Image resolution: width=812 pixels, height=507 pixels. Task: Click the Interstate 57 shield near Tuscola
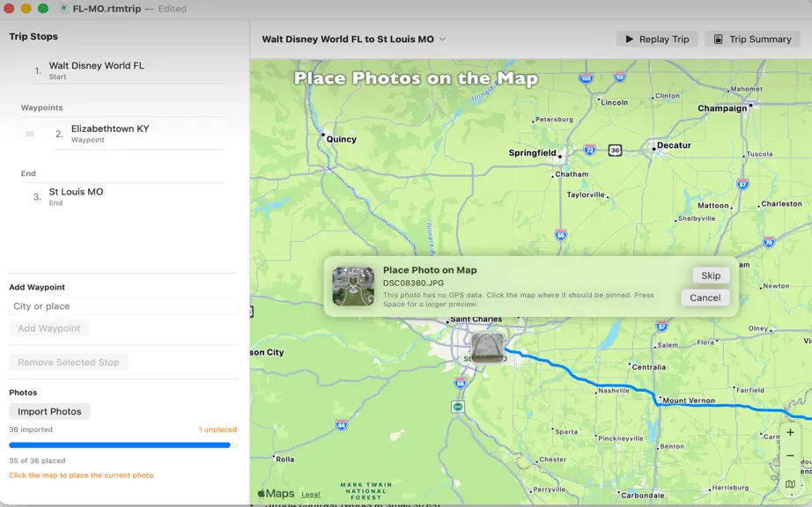coord(742,184)
